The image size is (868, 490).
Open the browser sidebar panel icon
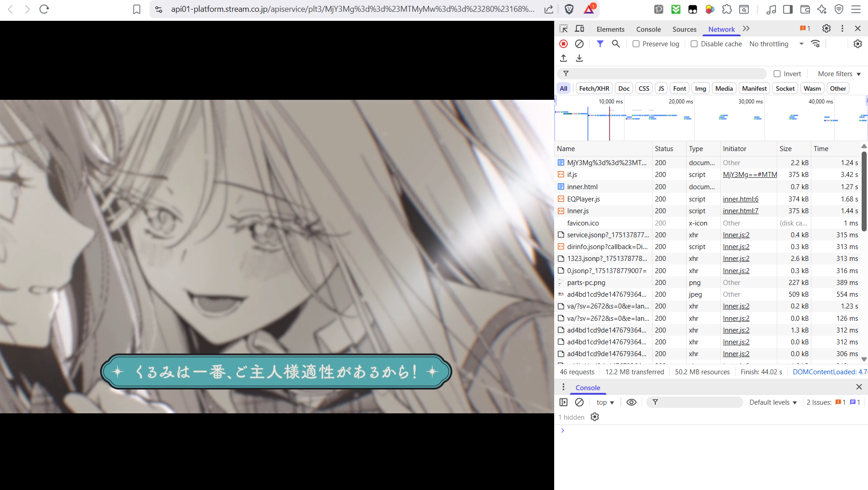[788, 9]
